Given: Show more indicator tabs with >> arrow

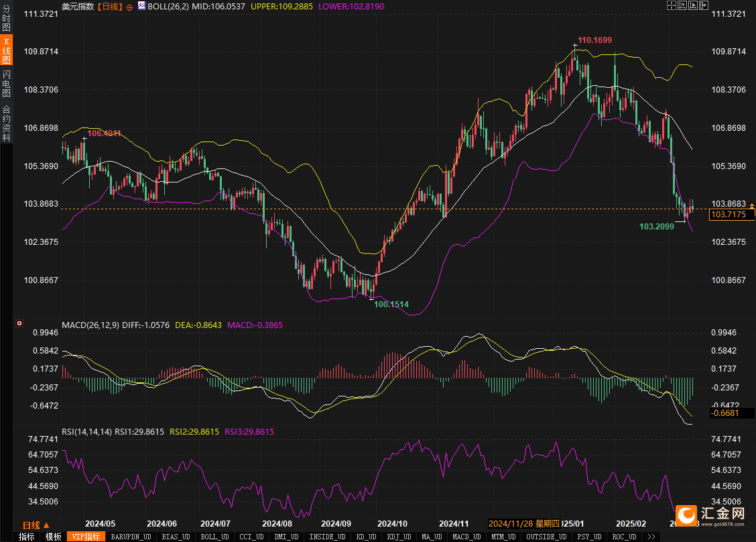Looking at the screenshot, I should click(651, 537).
